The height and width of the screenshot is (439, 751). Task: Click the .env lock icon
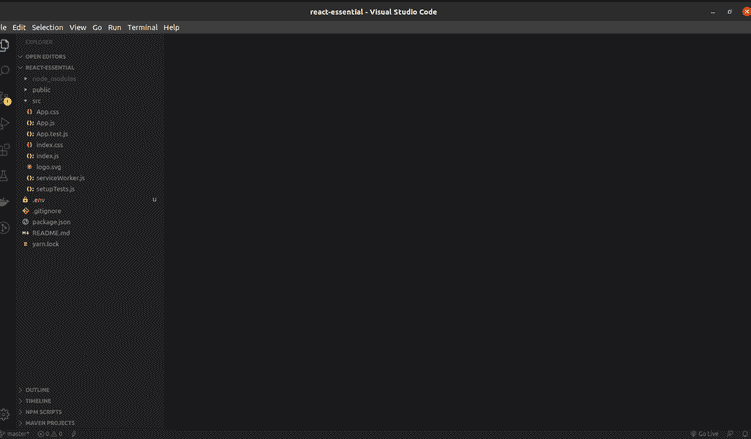pos(25,200)
